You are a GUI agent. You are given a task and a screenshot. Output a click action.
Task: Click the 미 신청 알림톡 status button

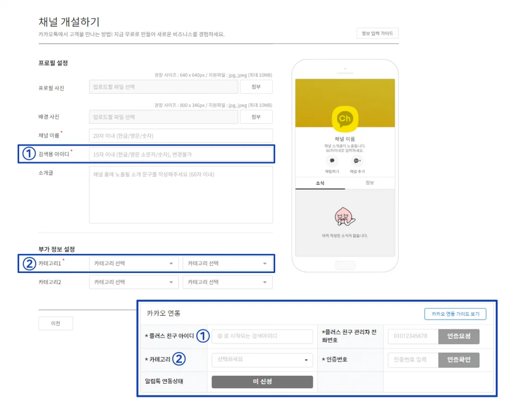pyautogui.click(x=262, y=382)
